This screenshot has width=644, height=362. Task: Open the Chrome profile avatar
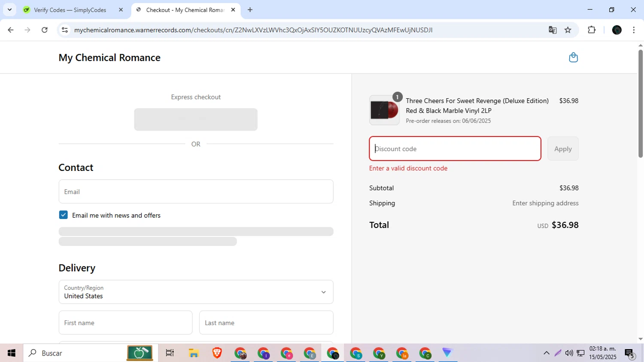coord(617,30)
